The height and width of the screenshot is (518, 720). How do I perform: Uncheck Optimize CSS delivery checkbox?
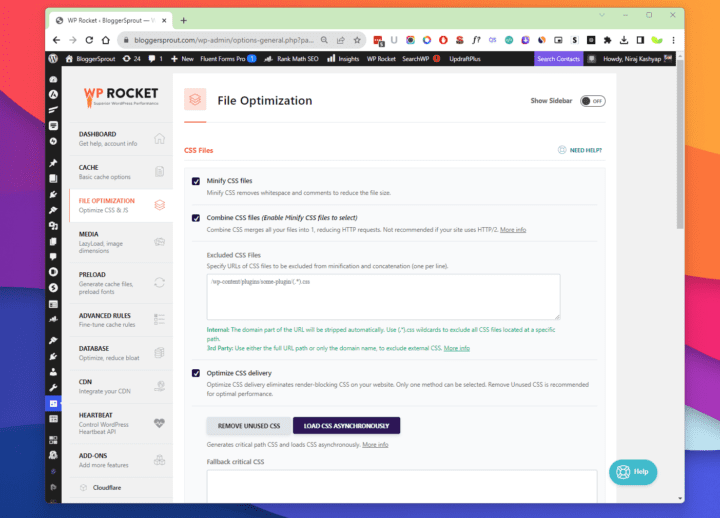(196, 373)
